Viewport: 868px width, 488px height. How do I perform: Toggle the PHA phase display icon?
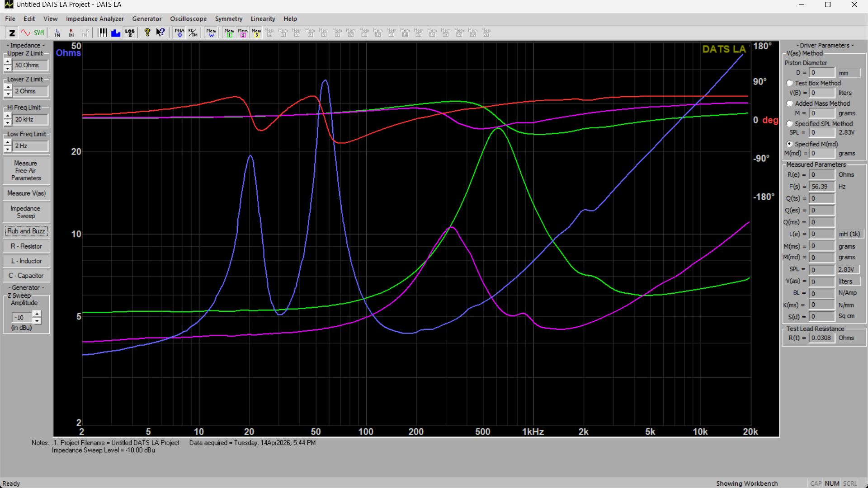(x=179, y=33)
